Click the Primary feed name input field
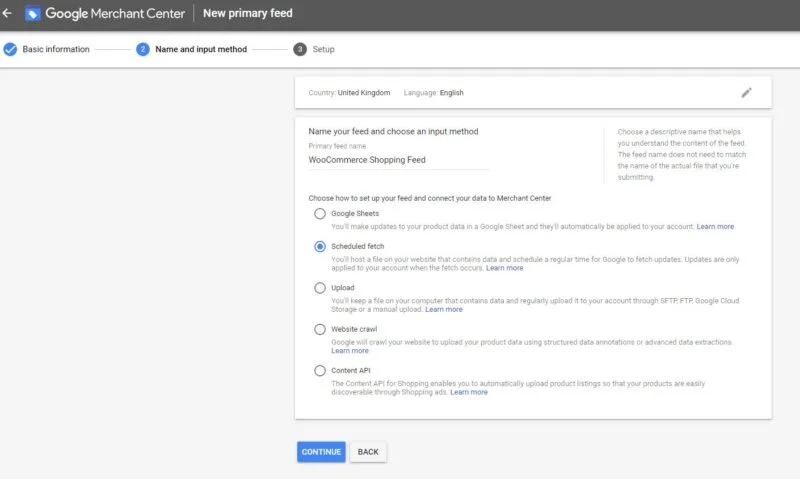Image resolution: width=800 pixels, height=479 pixels. [x=398, y=160]
